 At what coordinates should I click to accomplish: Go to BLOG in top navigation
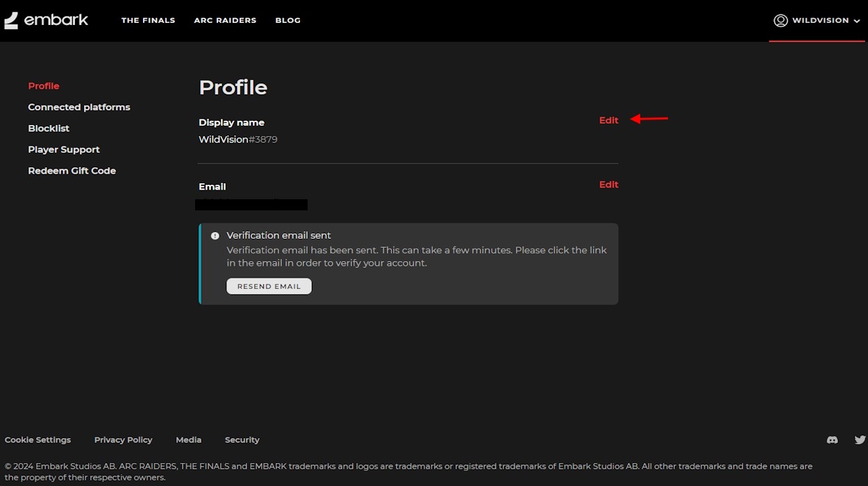[287, 20]
